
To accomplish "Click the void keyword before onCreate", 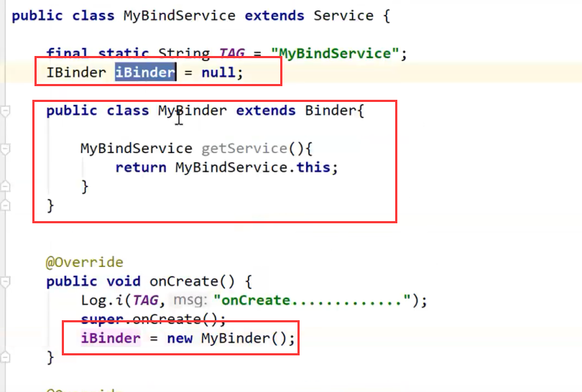I will [x=124, y=281].
